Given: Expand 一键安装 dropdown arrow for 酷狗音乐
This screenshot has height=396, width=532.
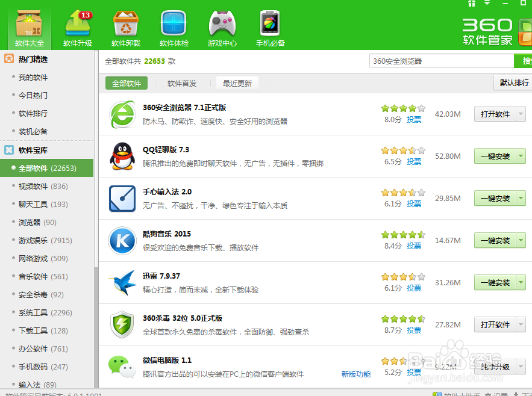Looking at the screenshot, I should [521, 240].
